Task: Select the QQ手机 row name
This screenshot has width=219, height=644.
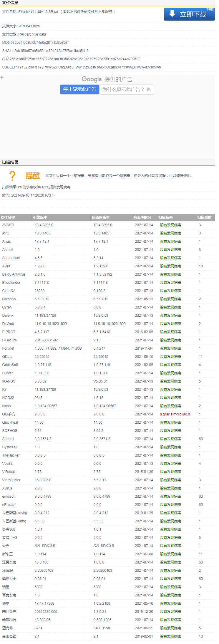Action: click(x=9, y=414)
